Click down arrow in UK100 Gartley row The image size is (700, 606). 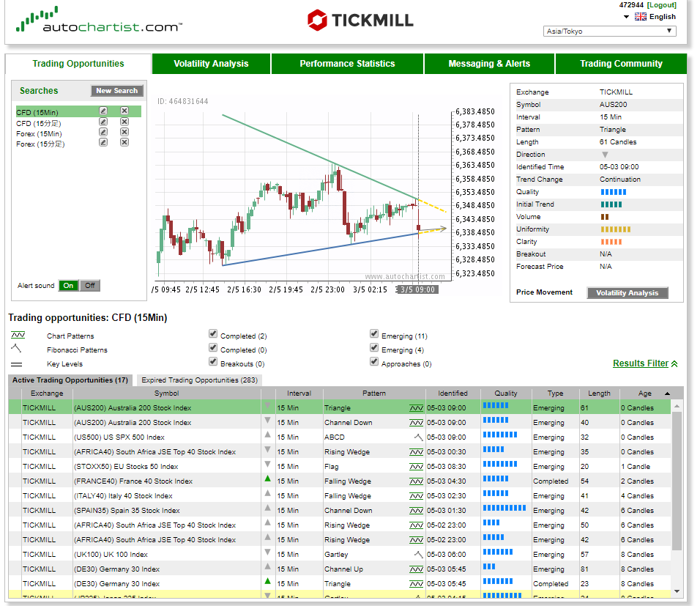pyautogui.click(x=267, y=552)
